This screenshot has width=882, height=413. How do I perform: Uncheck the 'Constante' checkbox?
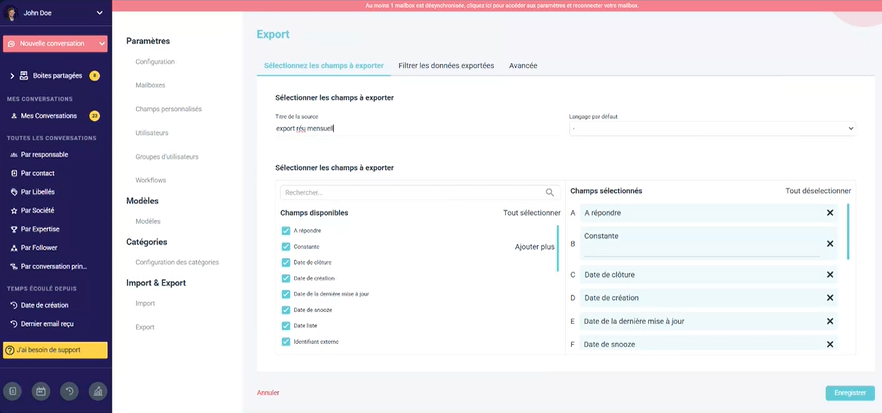coord(286,246)
